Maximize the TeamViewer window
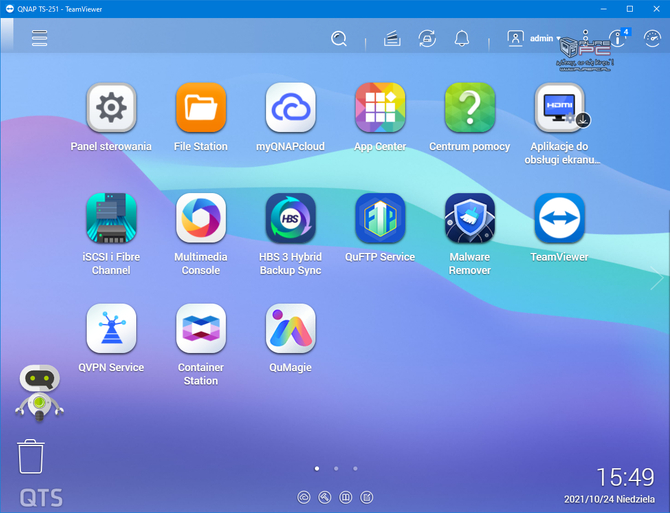 630,9
